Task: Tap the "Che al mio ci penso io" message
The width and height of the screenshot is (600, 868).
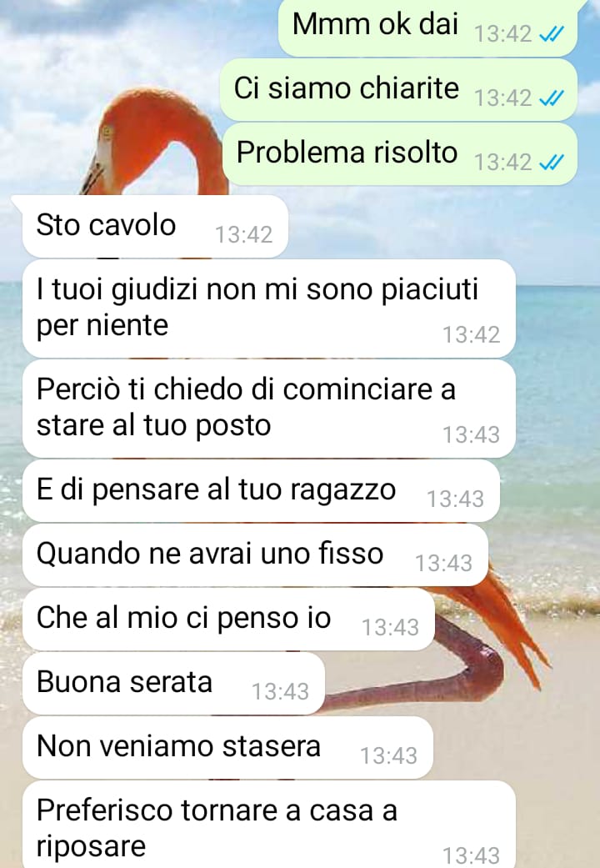Action: (228, 620)
